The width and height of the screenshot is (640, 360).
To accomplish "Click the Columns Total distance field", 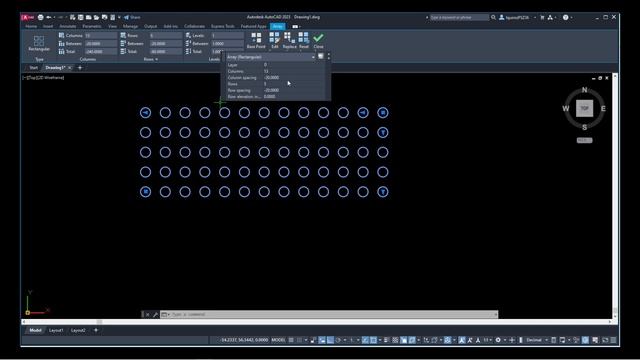I will point(100,52).
